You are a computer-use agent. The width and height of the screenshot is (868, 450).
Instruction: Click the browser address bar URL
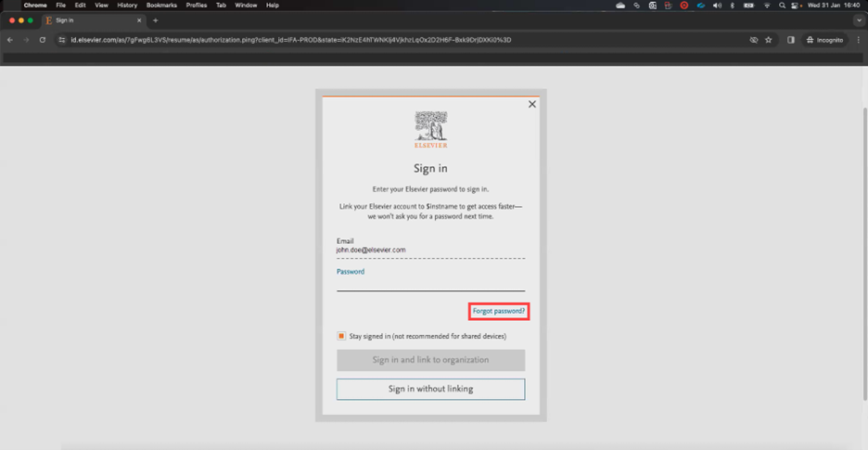tap(290, 40)
